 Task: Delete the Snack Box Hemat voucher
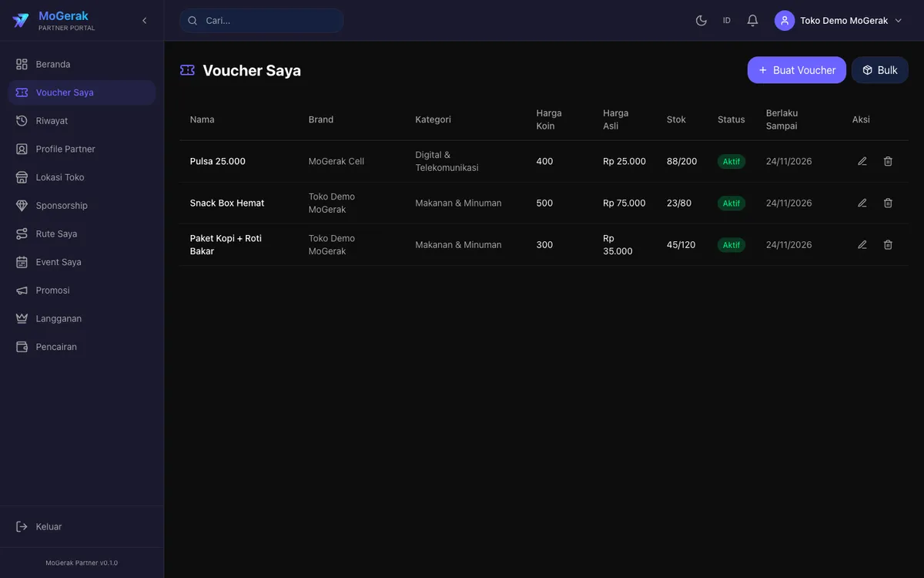[x=888, y=203]
